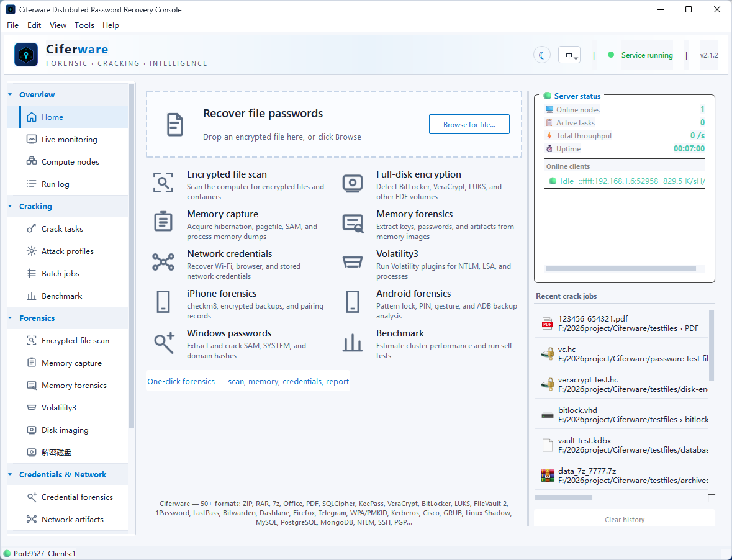Click the Active tasks row
The image size is (732, 560).
pyautogui.click(x=625, y=123)
